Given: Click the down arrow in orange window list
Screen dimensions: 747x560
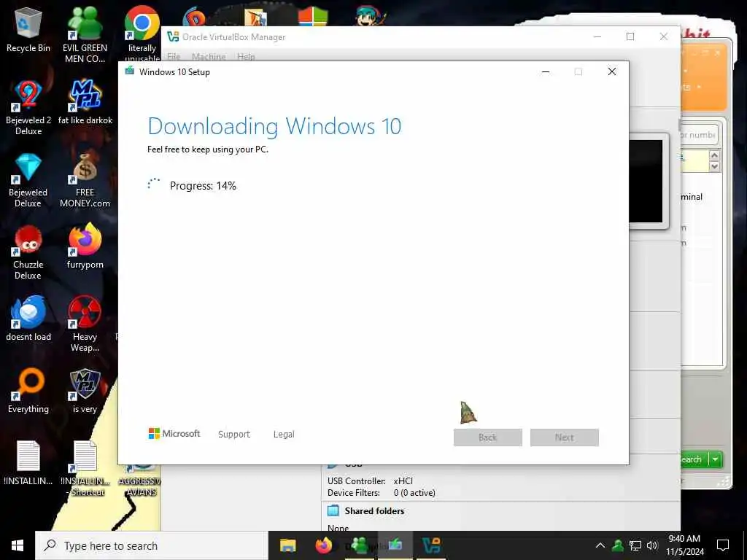Looking at the screenshot, I should (714, 166).
